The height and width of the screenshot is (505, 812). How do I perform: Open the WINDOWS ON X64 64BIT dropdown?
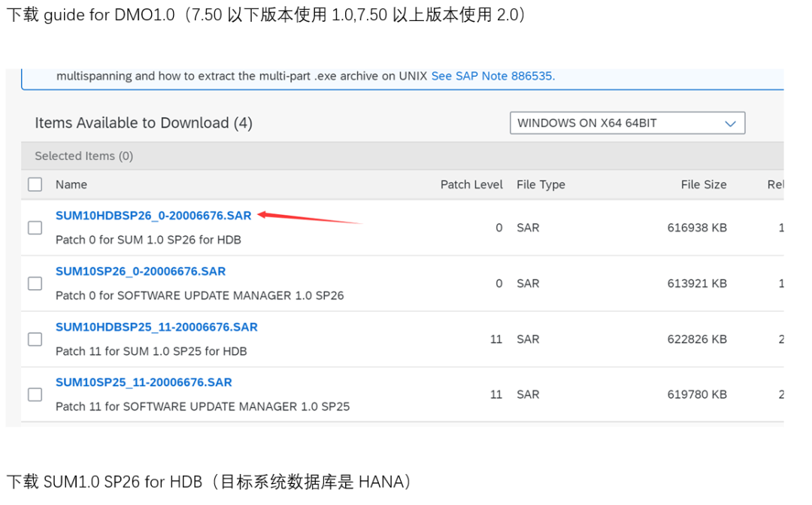[627, 123]
